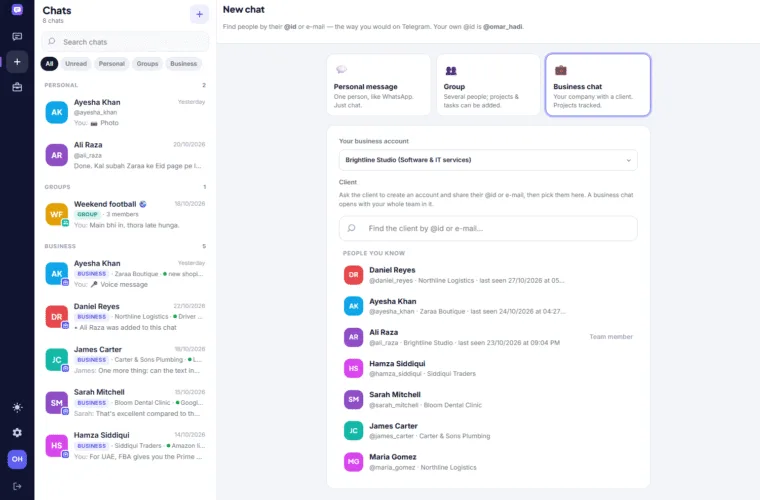Viewport: 760px width, 500px height.
Task: Select the Unread filter tab
Action: click(76, 63)
